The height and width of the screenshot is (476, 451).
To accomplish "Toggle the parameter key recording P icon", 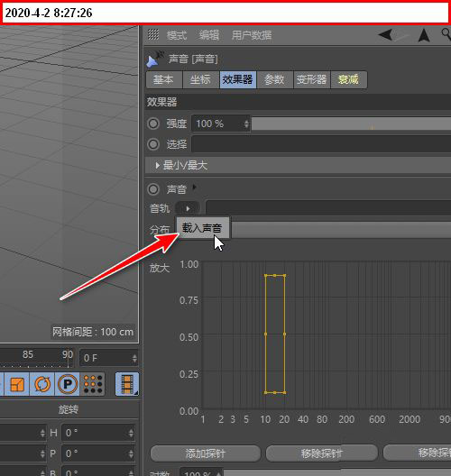I will (x=67, y=384).
